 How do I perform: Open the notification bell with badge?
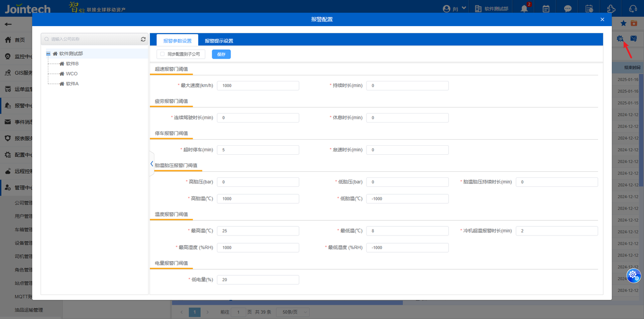click(x=524, y=9)
